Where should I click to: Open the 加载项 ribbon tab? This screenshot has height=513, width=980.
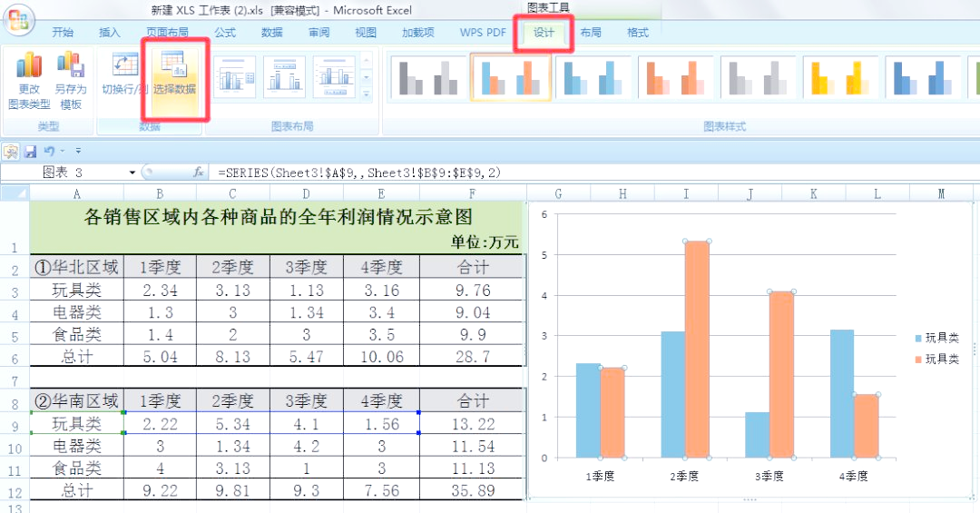click(417, 32)
